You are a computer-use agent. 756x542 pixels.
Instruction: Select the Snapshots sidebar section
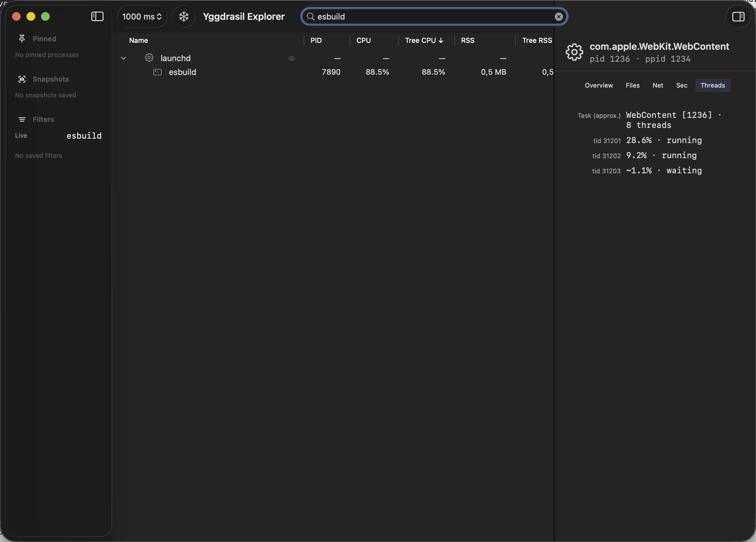click(x=51, y=79)
